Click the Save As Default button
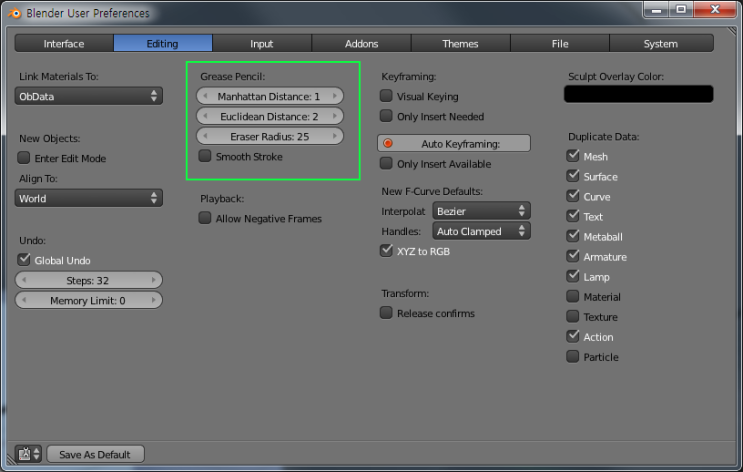Screen dimensions: 743x472 click(x=95, y=454)
